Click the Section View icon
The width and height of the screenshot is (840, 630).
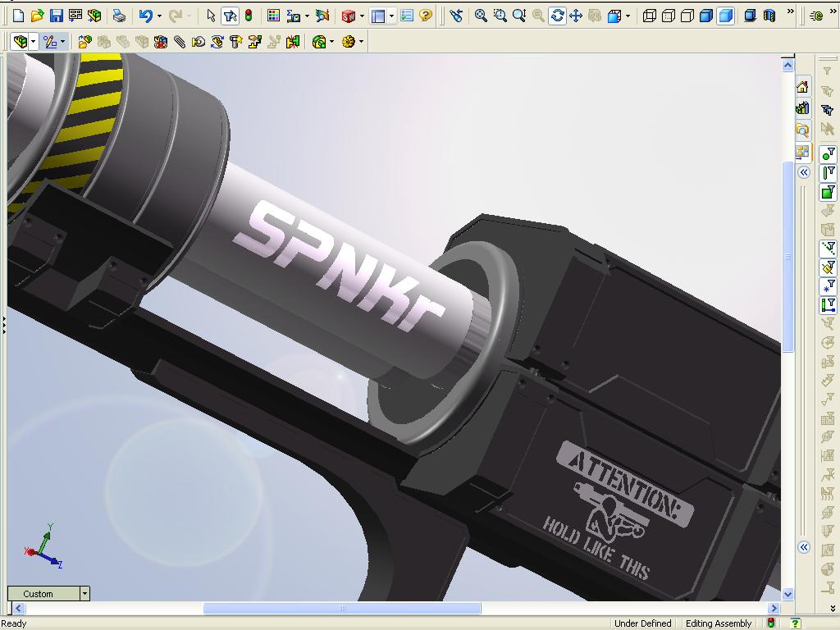(x=769, y=16)
